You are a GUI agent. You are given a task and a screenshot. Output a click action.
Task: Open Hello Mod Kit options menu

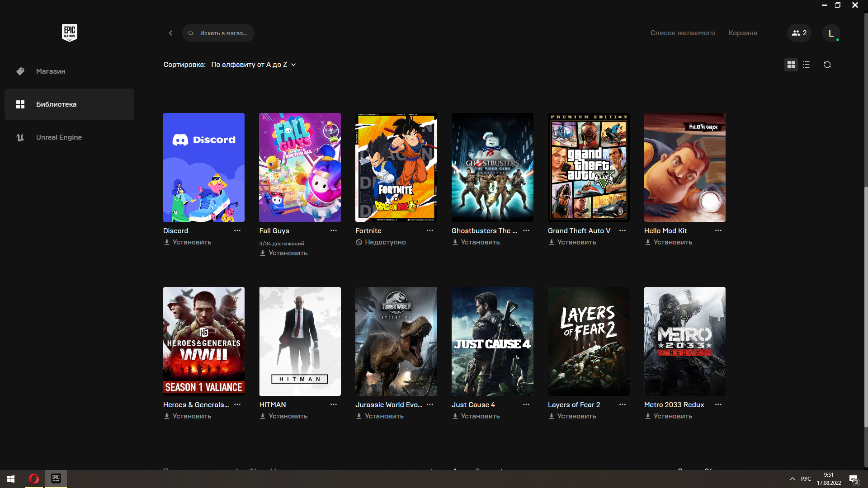pos(718,230)
